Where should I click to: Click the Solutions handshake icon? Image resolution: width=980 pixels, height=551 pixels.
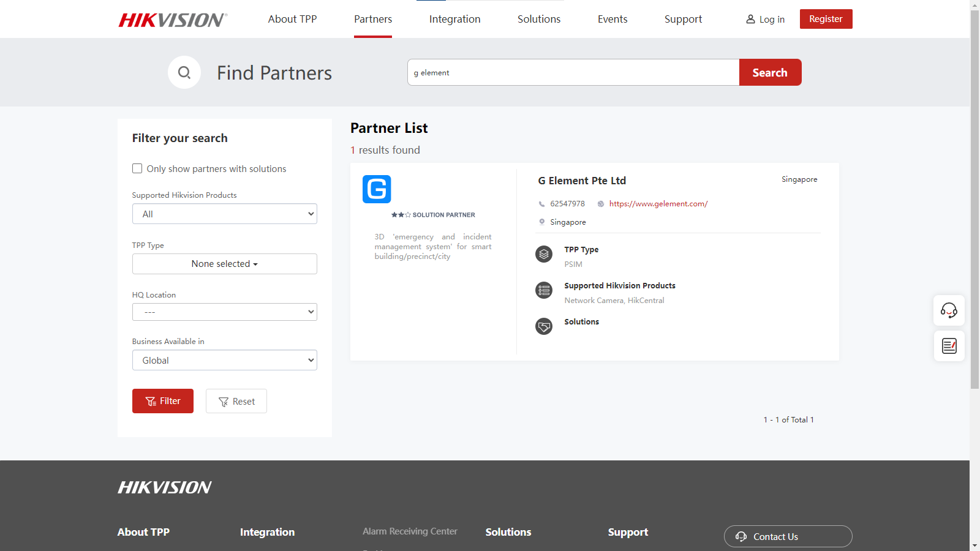(544, 326)
